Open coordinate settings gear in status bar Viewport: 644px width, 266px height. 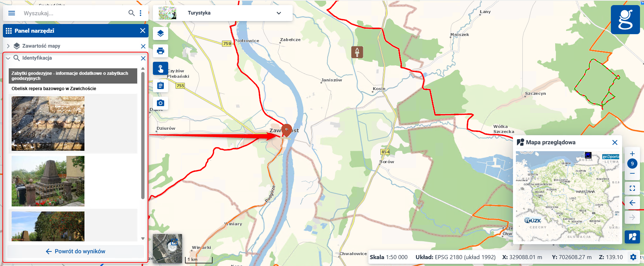pos(633,257)
